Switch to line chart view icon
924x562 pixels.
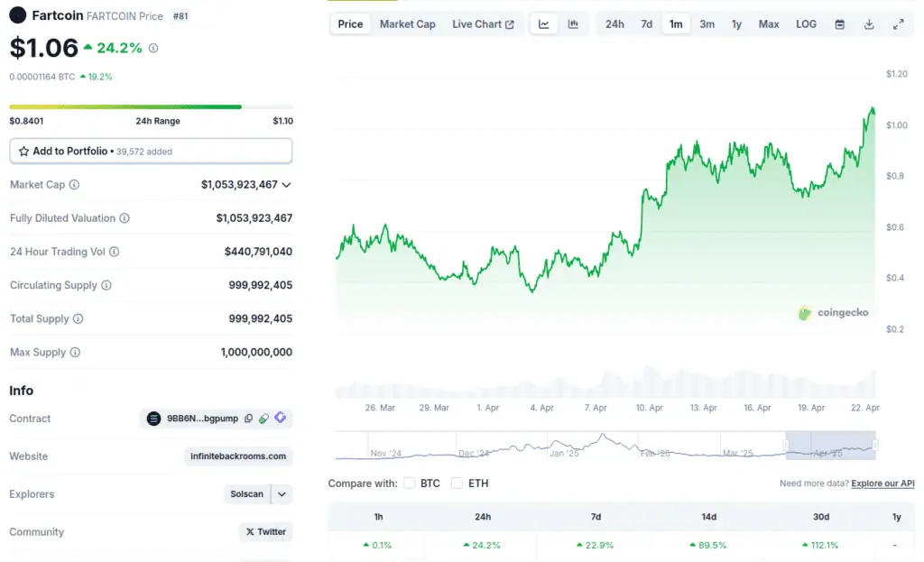pyautogui.click(x=544, y=24)
